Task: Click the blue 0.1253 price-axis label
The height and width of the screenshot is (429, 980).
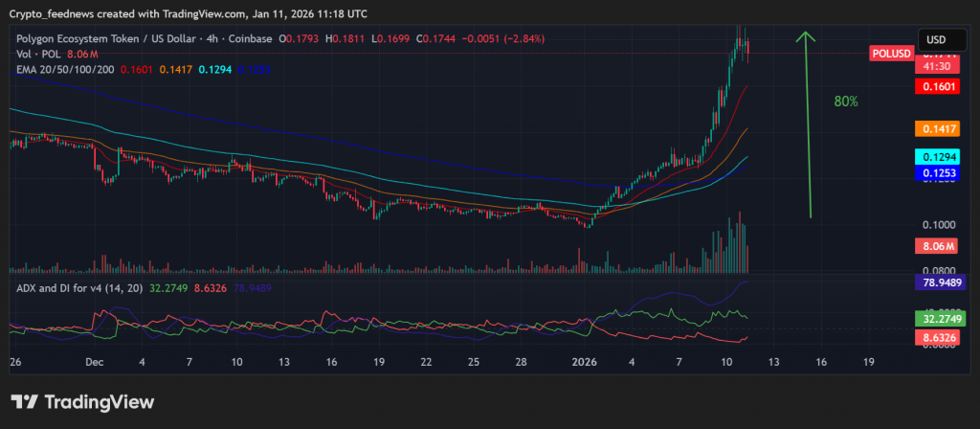Action: tap(937, 172)
